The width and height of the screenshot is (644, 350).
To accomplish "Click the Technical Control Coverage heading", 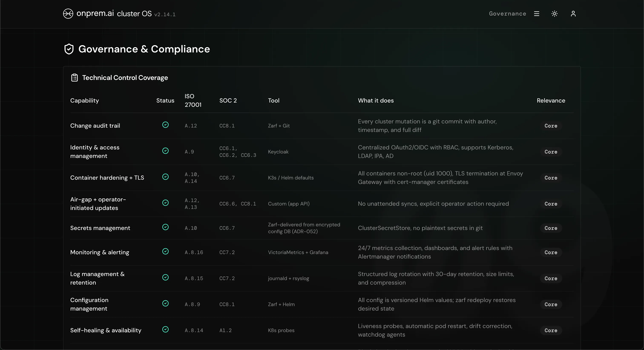I will [x=125, y=78].
